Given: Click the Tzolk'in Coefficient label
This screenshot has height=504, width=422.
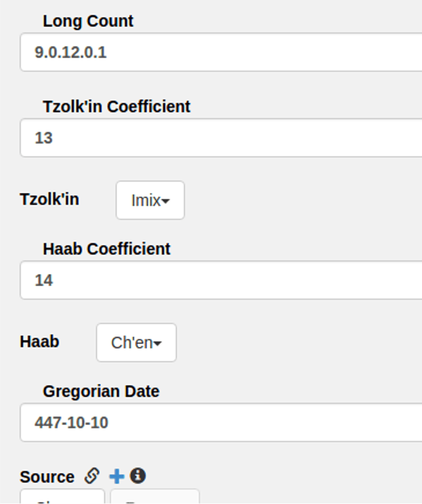Looking at the screenshot, I should pos(117,106).
